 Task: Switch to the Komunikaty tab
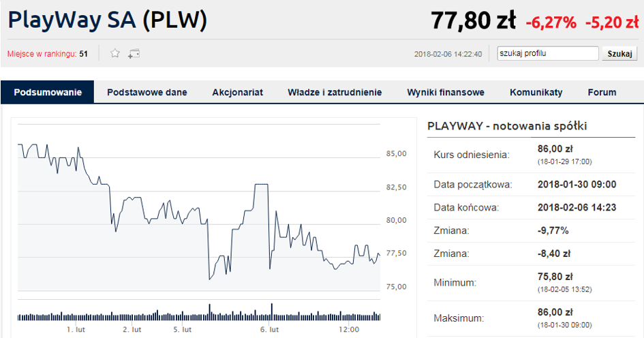[536, 93]
